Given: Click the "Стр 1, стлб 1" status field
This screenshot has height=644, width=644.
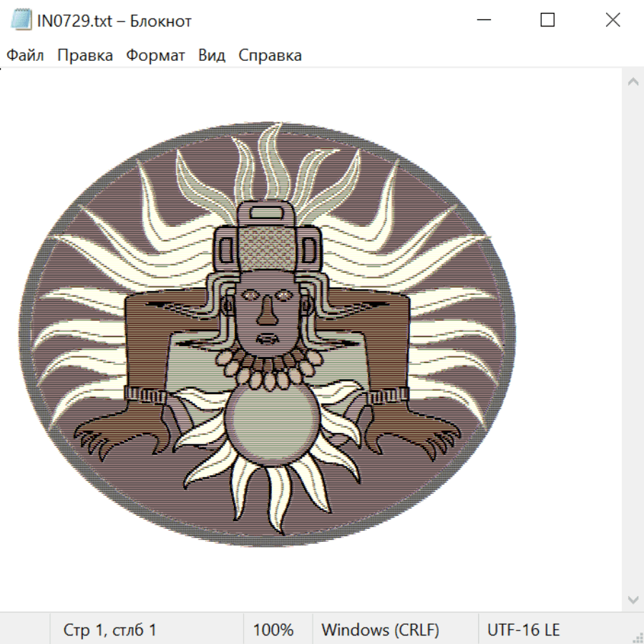Looking at the screenshot, I should point(110,630).
